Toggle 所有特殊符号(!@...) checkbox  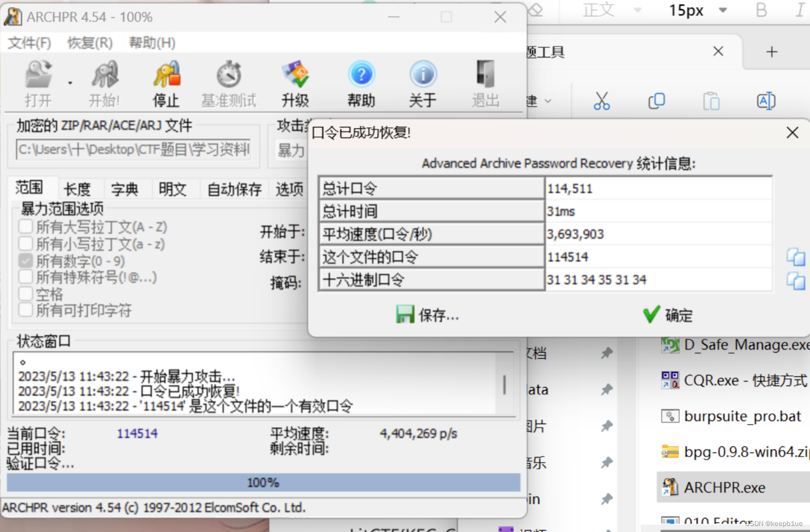(x=25, y=277)
